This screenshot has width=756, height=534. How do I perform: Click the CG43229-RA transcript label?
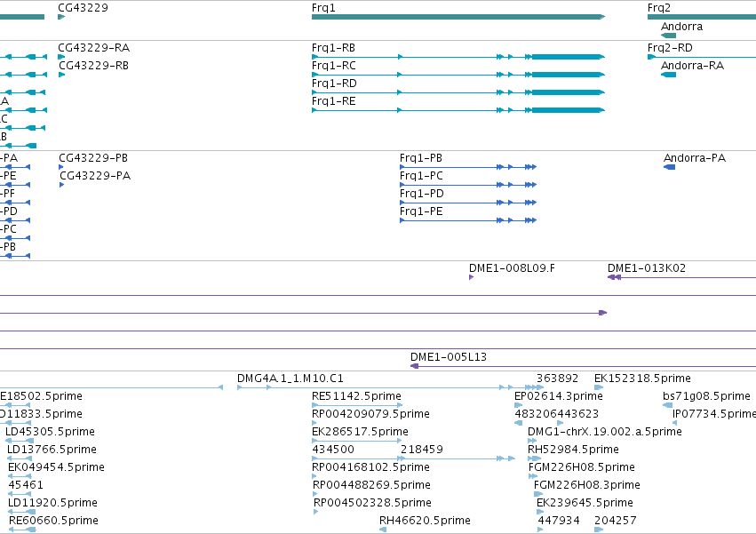pyautogui.click(x=93, y=48)
